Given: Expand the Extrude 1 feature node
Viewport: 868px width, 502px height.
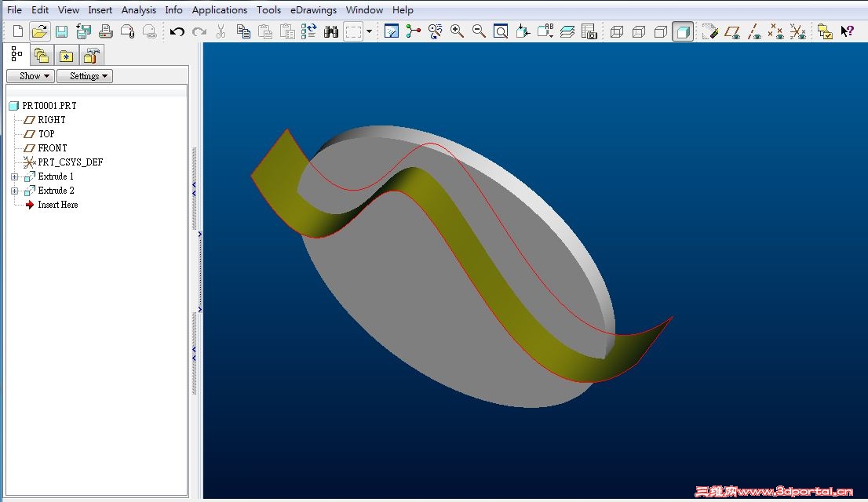Looking at the screenshot, I should point(14,176).
